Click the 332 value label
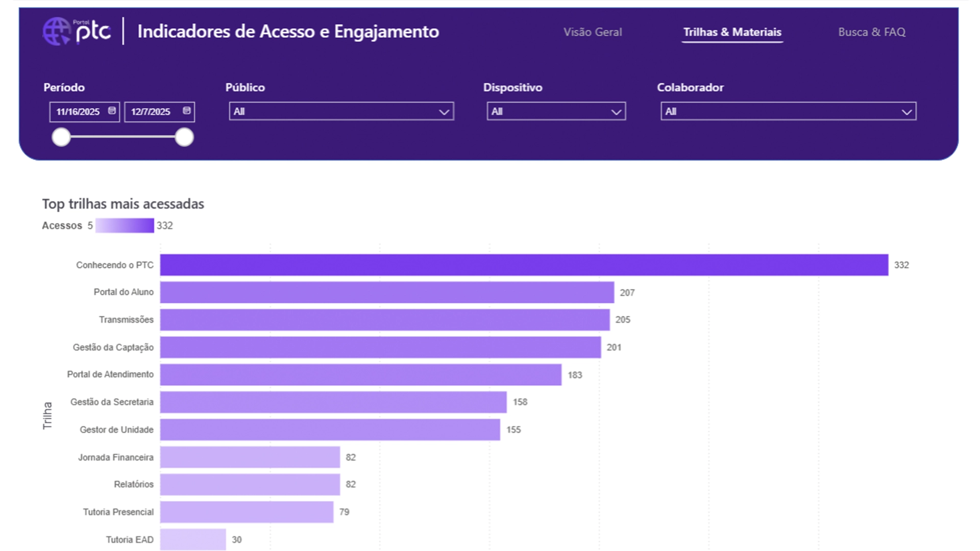 click(901, 265)
